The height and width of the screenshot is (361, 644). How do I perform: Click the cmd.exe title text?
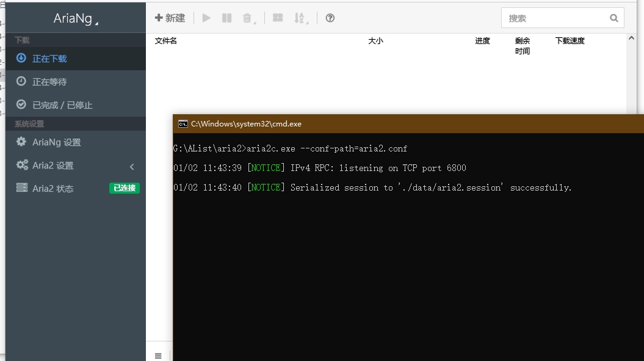pyautogui.click(x=246, y=124)
